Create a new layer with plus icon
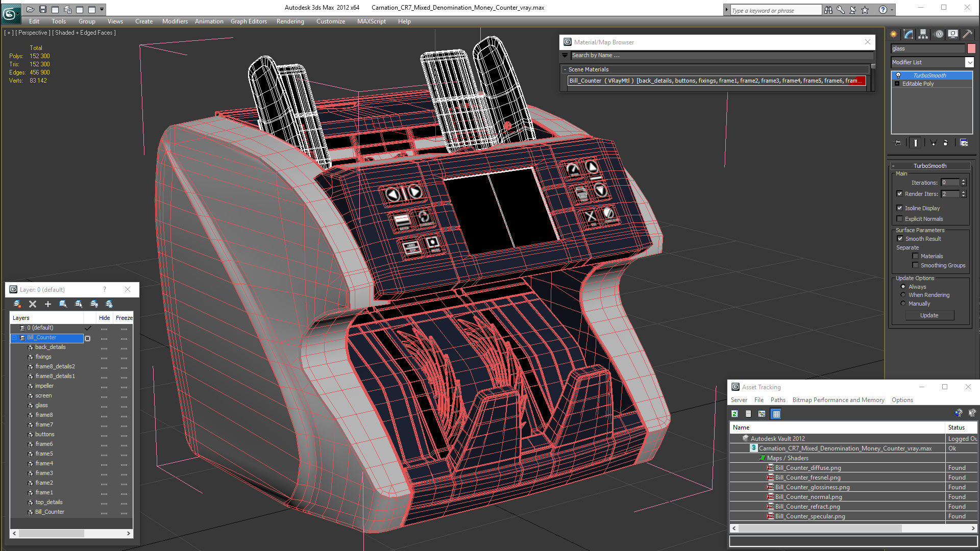Viewport: 980px width, 551px height. pos(48,304)
